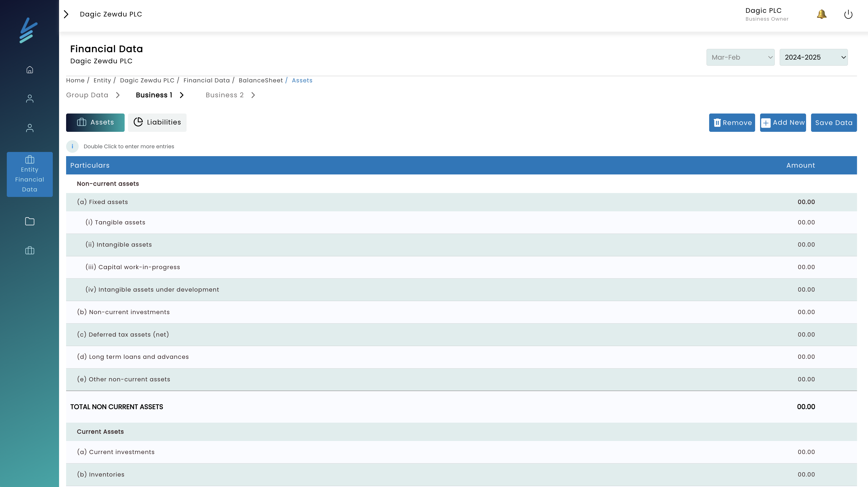Select the (ii) Intangible assets row
This screenshot has width=868, height=487.
click(x=461, y=245)
